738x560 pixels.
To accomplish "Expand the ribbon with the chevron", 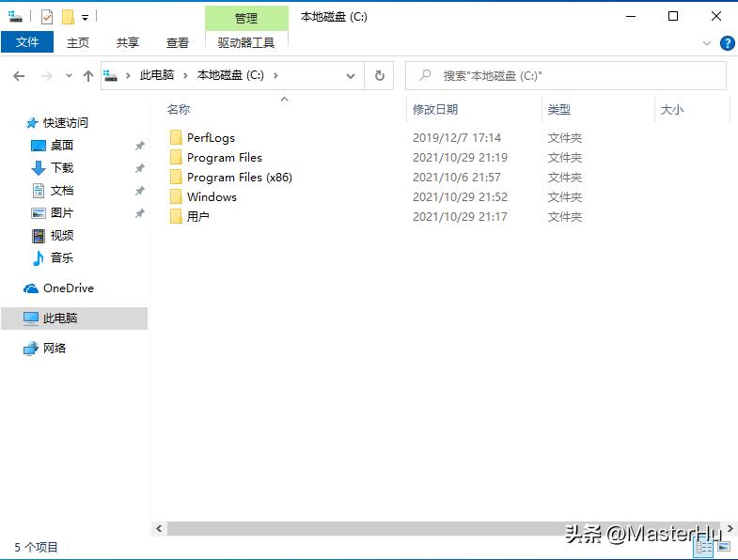I will point(706,43).
